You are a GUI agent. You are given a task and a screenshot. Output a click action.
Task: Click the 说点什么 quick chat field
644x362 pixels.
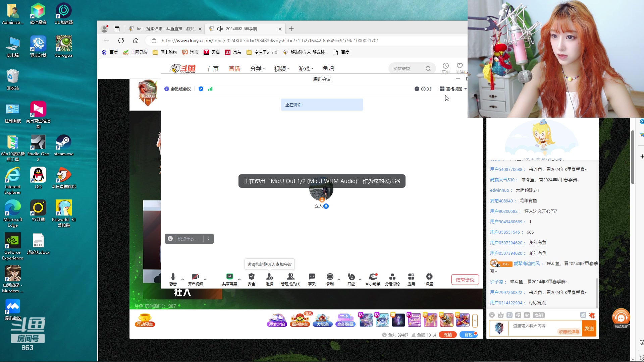pyautogui.click(x=188, y=239)
